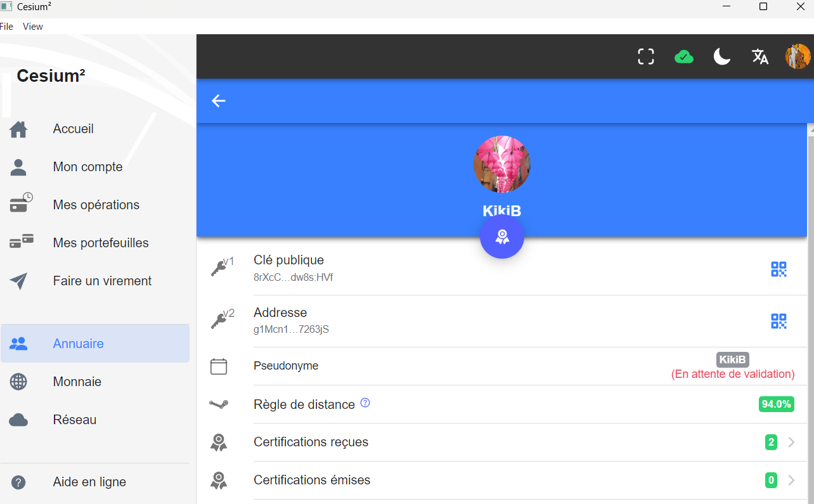
Task: Open the File menu
Action: [x=6, y=27]
